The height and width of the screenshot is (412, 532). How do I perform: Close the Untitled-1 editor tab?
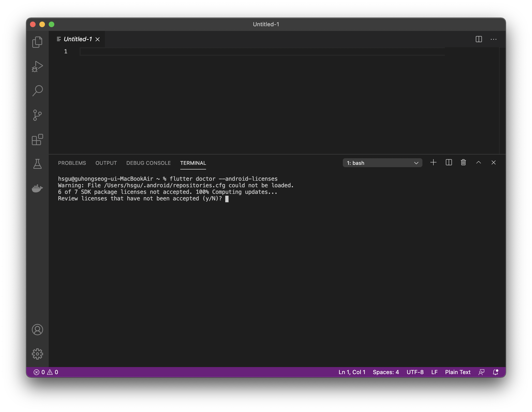tap(97, 39)
